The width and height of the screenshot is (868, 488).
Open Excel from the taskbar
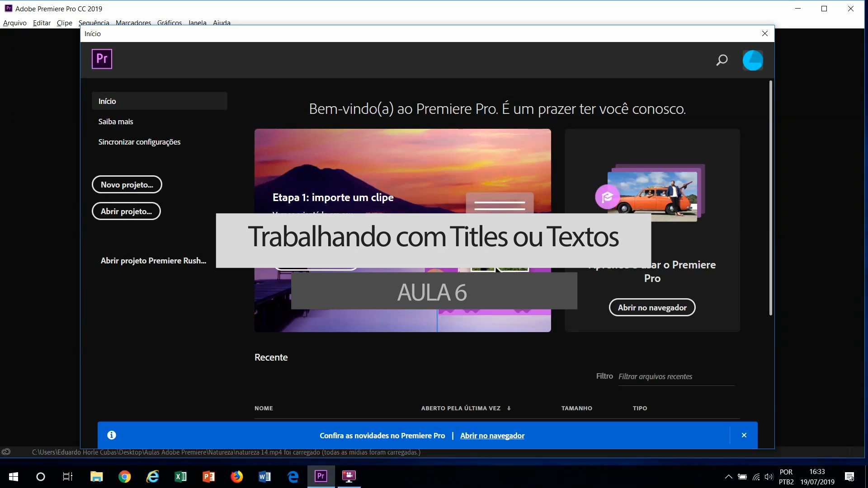coord(180,476)
